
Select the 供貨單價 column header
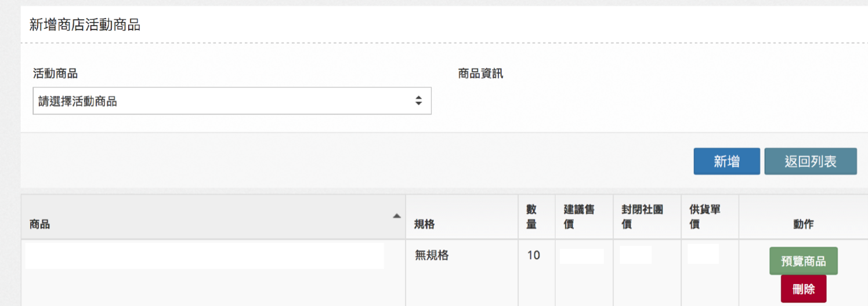click(710, 217)
